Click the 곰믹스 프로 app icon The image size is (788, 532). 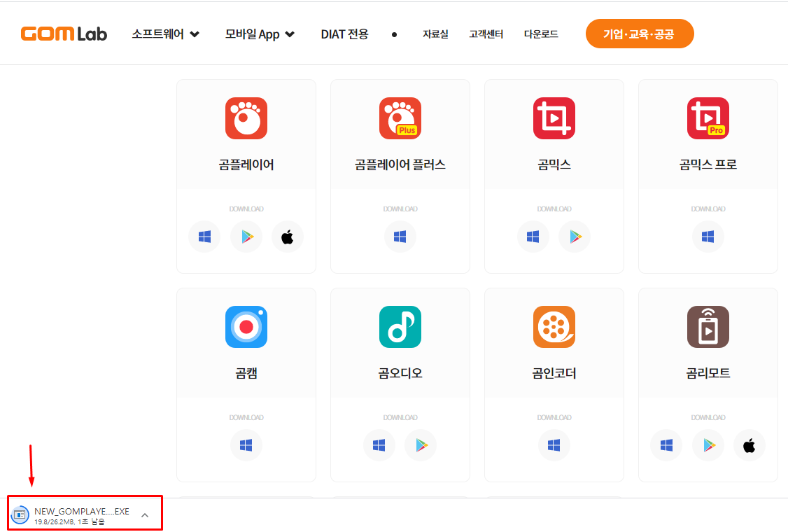708,118
